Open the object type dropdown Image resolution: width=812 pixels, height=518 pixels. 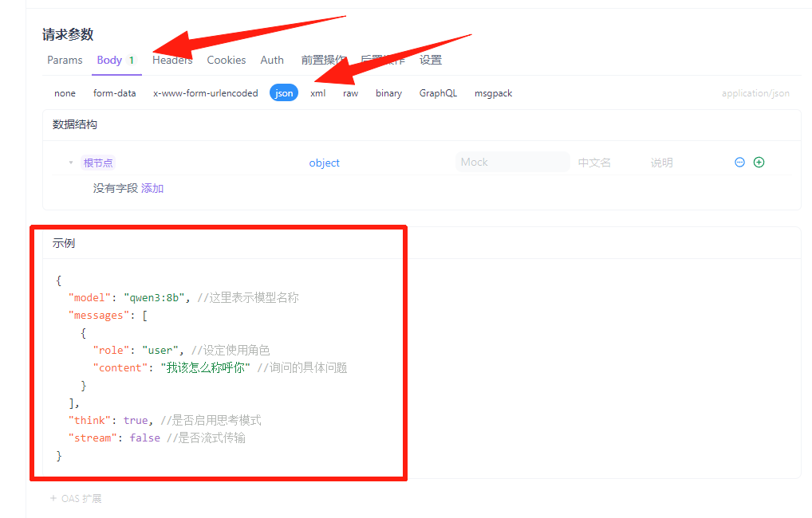click(x=324, y=163)
